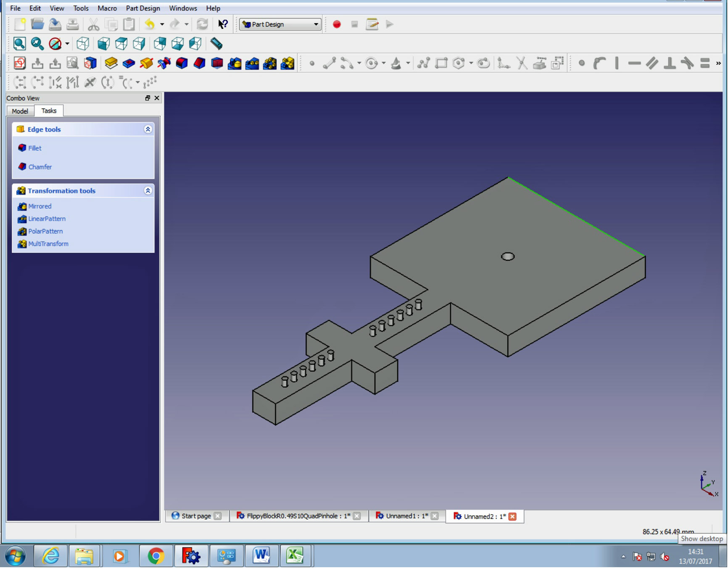Click the Fillet toolbar icon
728x568 pixels.
[x=182, y=63]
